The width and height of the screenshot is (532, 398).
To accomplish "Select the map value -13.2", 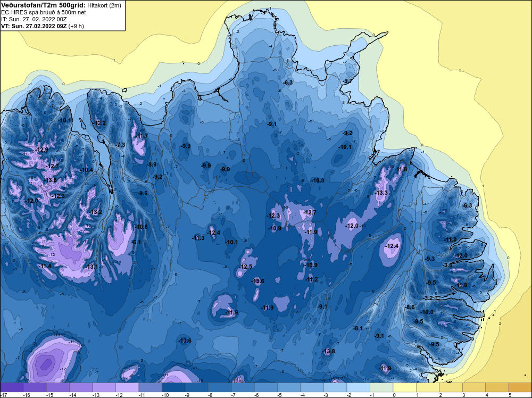I will tap(95, 212).
